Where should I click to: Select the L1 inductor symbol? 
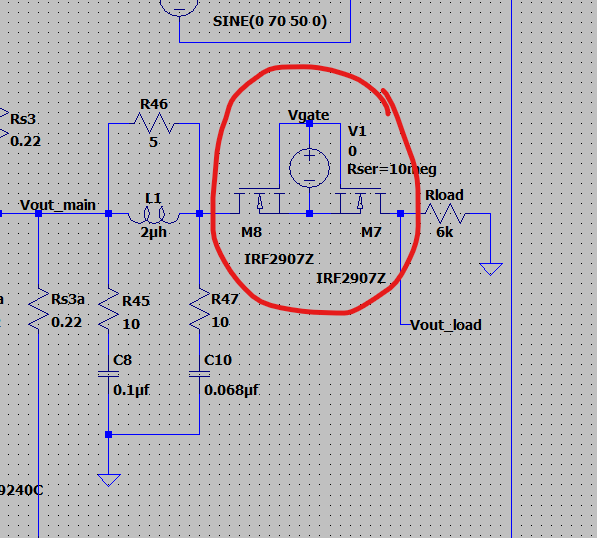click(154, 215)
